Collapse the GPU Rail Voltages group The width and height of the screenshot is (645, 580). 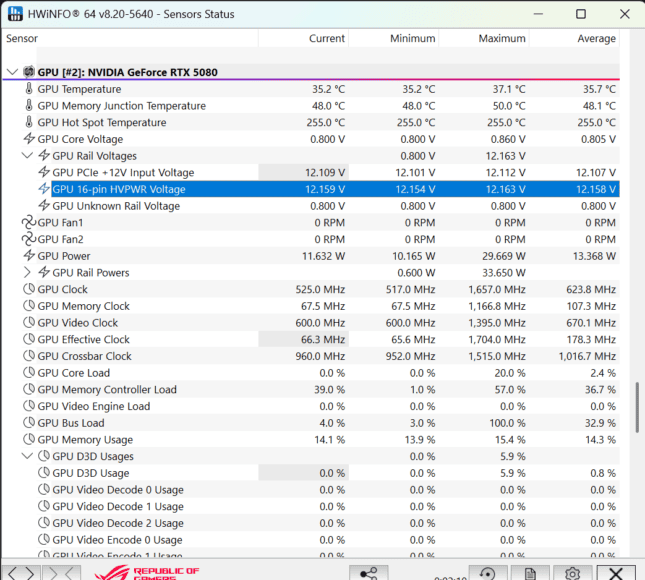pos(28,155)
